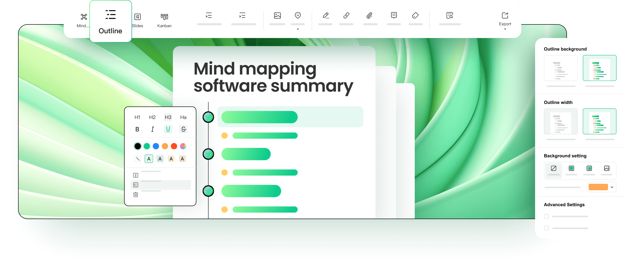Click the attachment paperclip icon

pyautogui.click(x=369, y=16)
